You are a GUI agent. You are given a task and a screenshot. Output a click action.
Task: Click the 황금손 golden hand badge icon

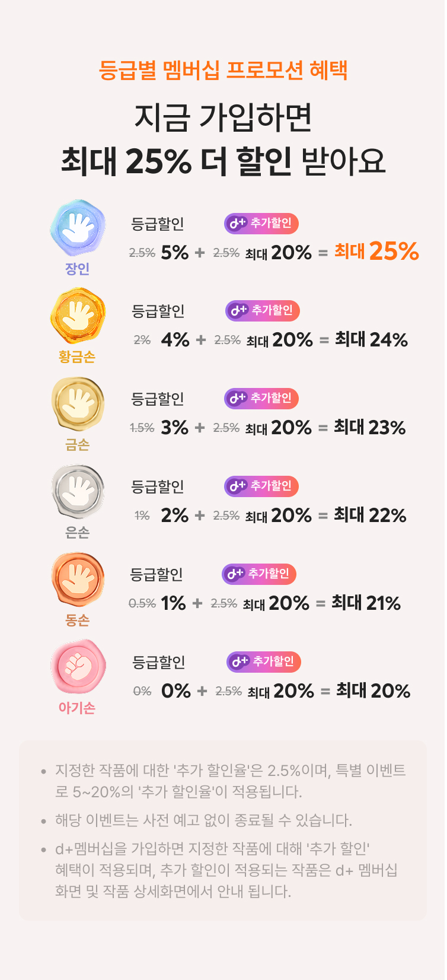[x=78, y=316]
